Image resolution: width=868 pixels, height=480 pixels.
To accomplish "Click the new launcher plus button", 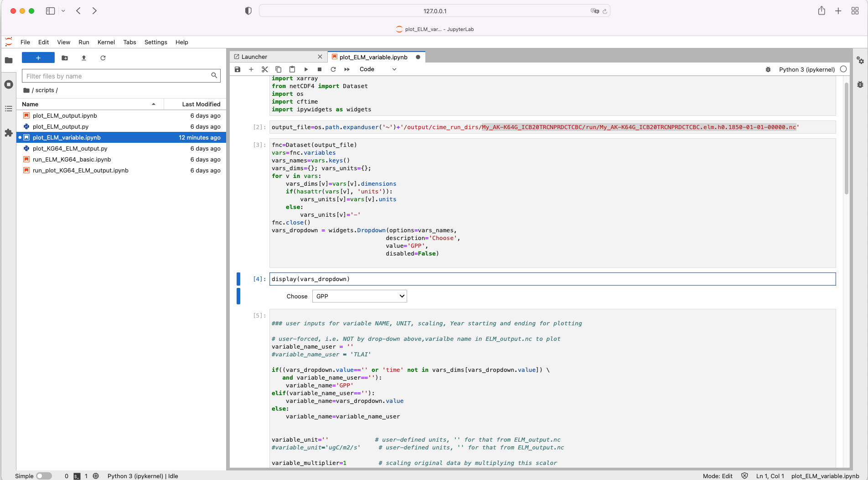I will [x=38, y=58].
